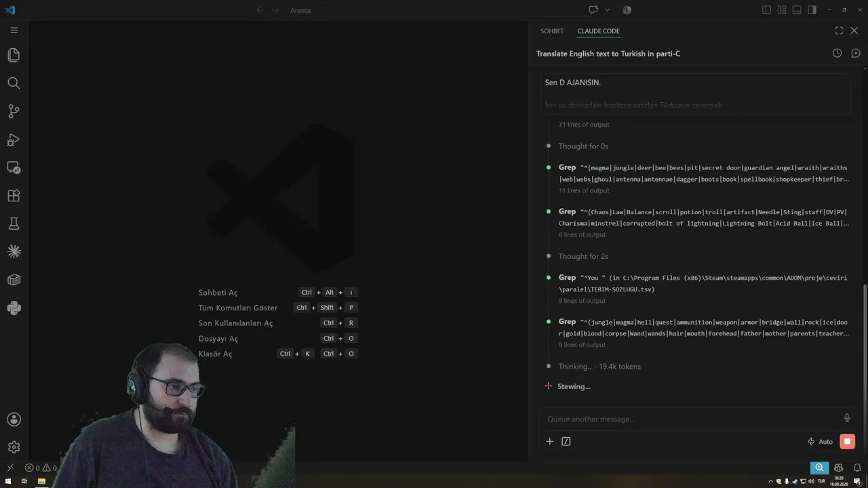Open the Claude Code spark icon in activity bar
Viewport: 868px width, 488px height.
point(14,252)
